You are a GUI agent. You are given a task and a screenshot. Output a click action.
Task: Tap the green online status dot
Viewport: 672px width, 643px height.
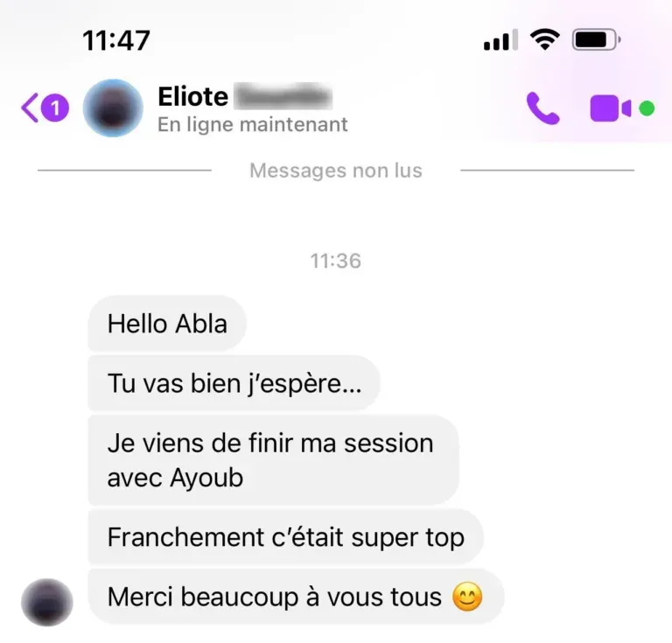[x=647, y=108]
